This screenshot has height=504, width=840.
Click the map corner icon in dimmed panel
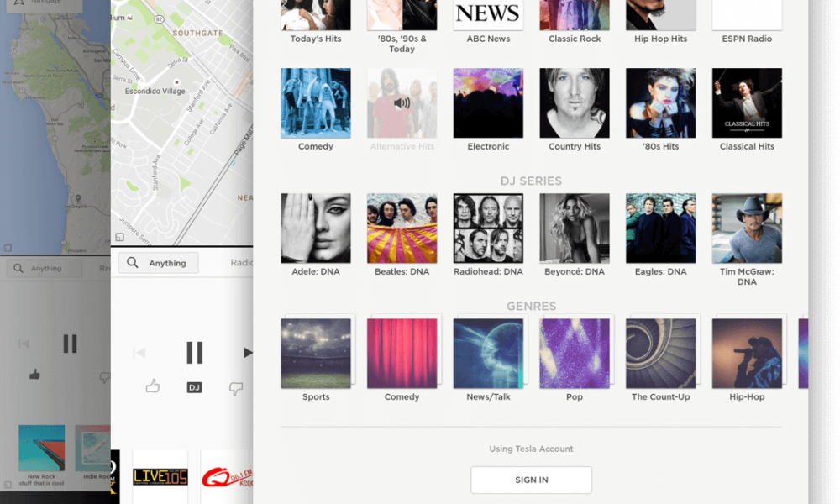pos(8,248)
